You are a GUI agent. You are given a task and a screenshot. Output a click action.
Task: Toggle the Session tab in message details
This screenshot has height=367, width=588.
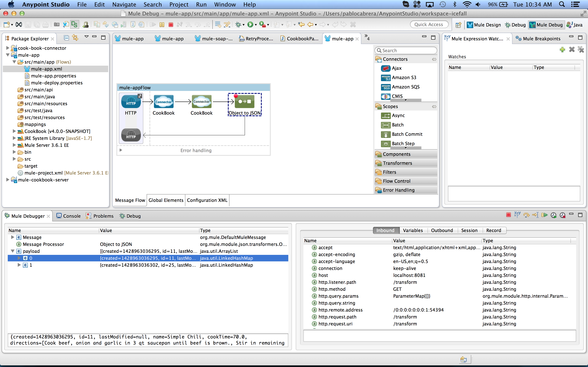click(468, 230)
